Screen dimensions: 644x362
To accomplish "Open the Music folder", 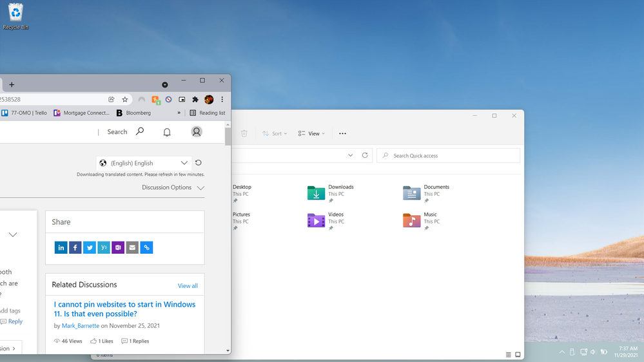I will (x=422, y=220).
